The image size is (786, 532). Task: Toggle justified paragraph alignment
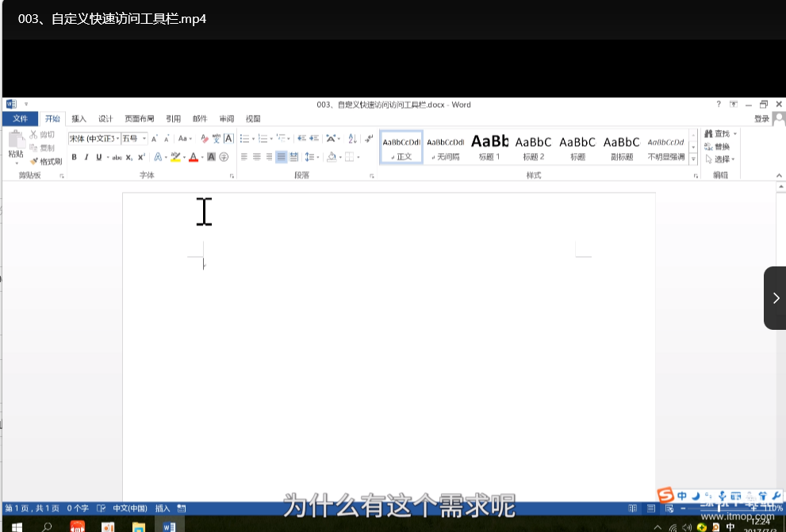[282, 157]
